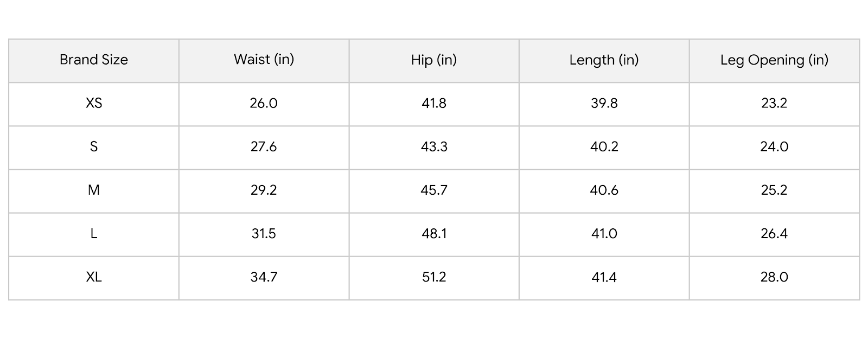The image size is (868, 339).
Task: Select the Waist (in) header cell
Action: [264, 60]
